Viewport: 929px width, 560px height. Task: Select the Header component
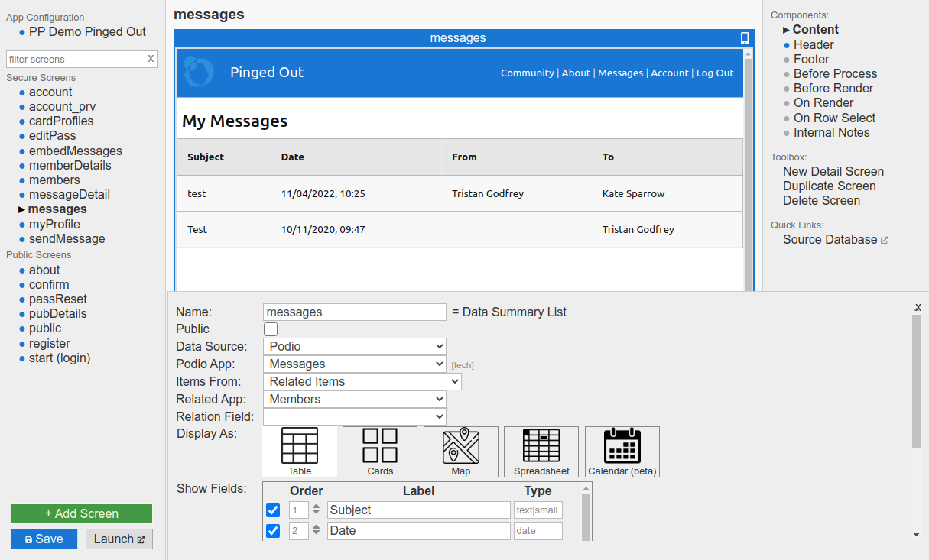tap(814, 45)
